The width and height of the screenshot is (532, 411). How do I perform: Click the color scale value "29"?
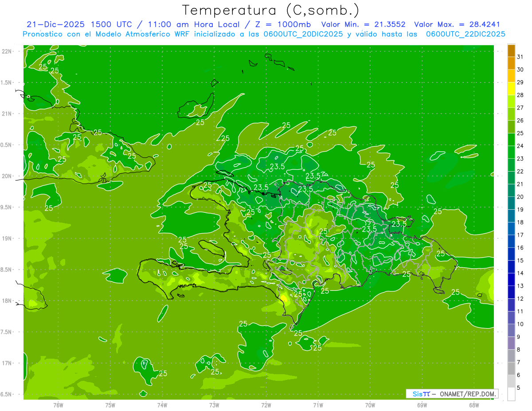click(x=520, y=82)
